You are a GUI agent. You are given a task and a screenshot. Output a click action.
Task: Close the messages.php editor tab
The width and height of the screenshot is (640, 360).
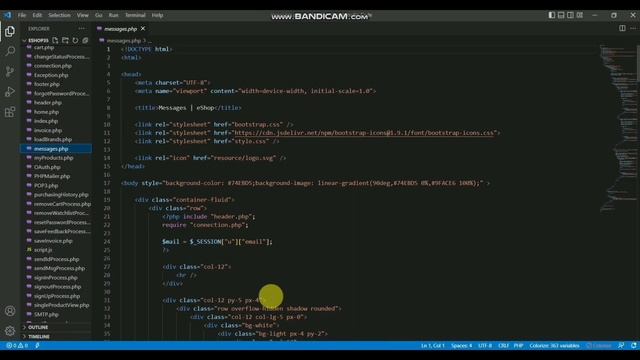click(143, 29)
